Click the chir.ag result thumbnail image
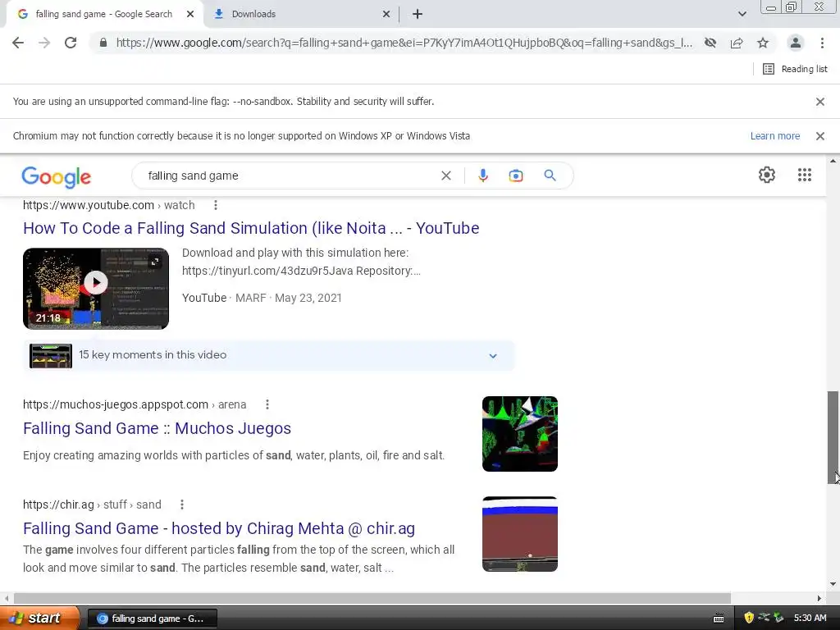 click(519, 534)
